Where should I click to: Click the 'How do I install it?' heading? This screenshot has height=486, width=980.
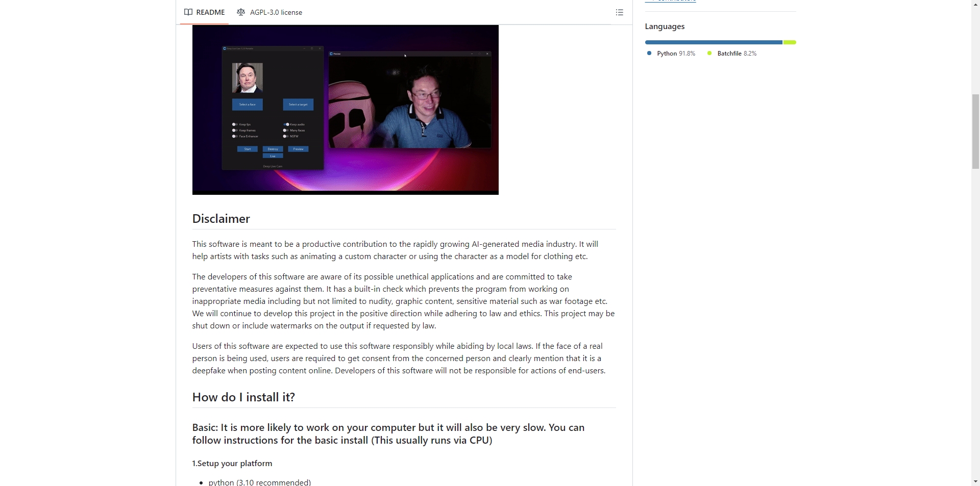click(243, 397)
